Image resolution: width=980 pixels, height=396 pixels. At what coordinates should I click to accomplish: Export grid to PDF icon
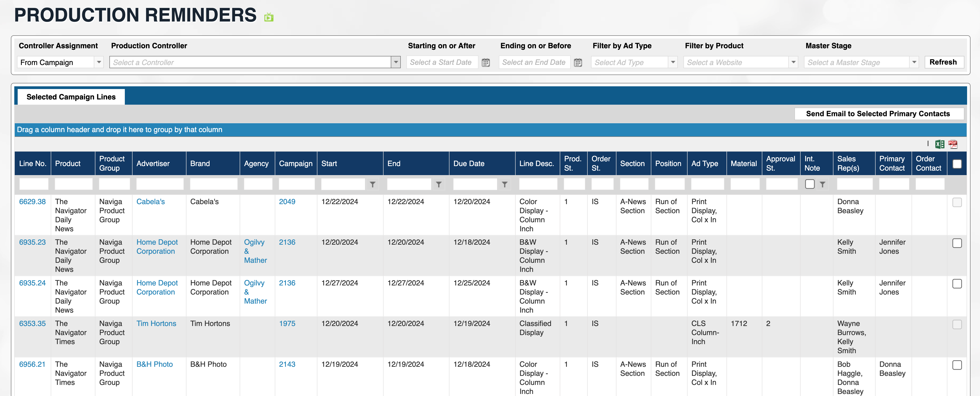point(953,144)
